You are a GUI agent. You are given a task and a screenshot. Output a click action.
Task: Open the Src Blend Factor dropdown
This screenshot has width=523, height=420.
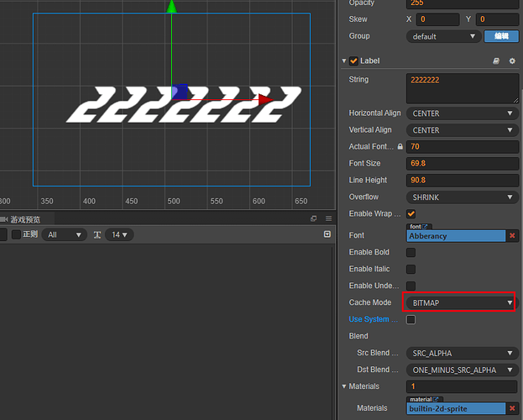click(x=463, y=354)
